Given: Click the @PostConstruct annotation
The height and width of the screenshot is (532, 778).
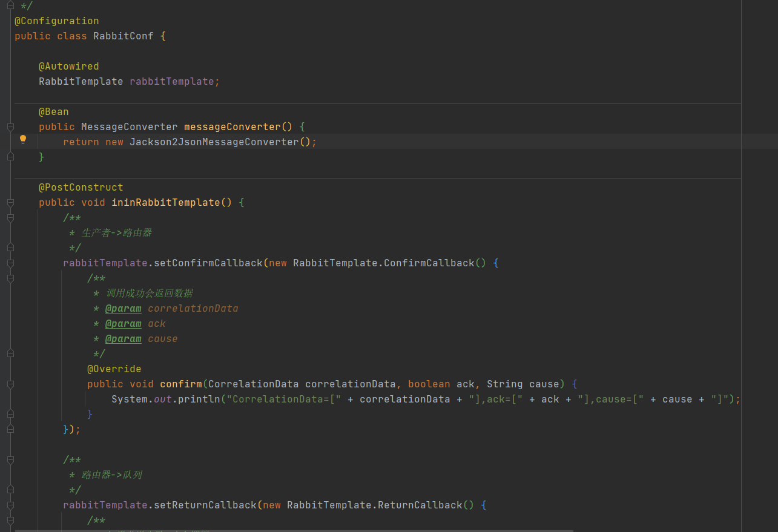Looking at the screenshot, I should 81,188.
